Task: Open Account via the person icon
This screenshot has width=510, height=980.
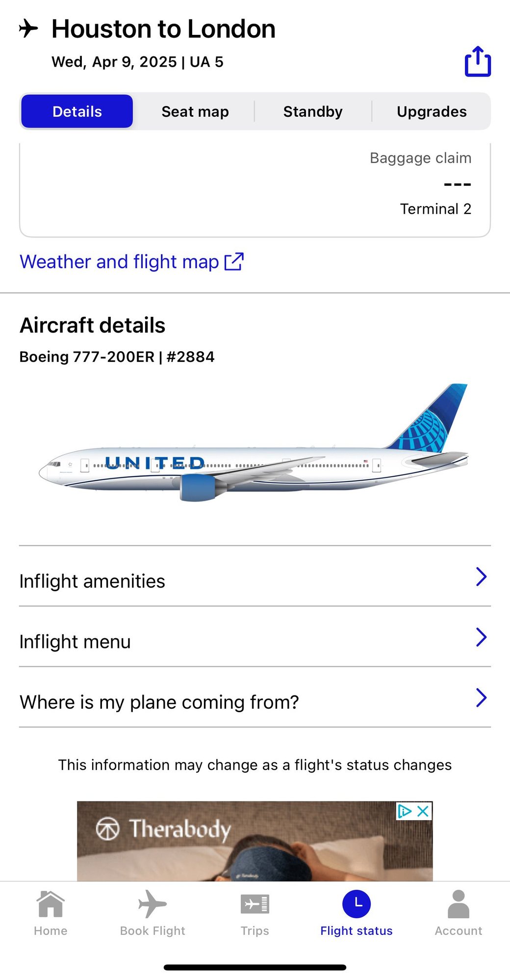Action: (459, 904)
